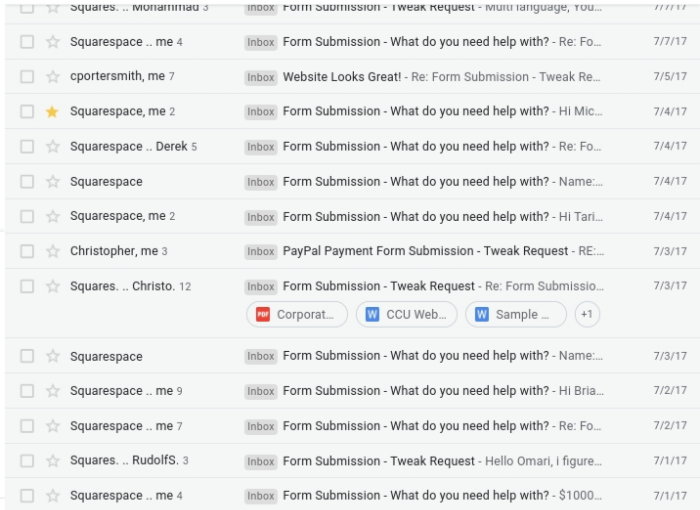Click the 7/5/17 date
700x510 pixels.
(x=670, y=76)
